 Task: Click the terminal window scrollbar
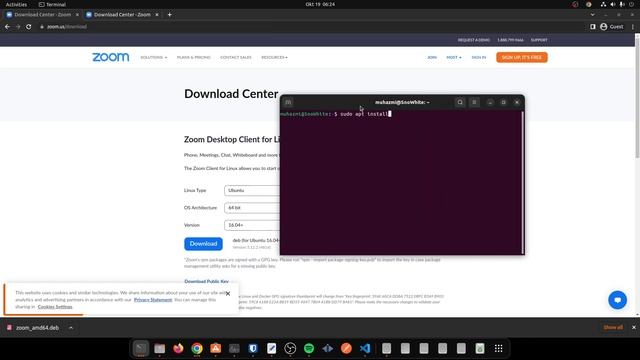522,182
